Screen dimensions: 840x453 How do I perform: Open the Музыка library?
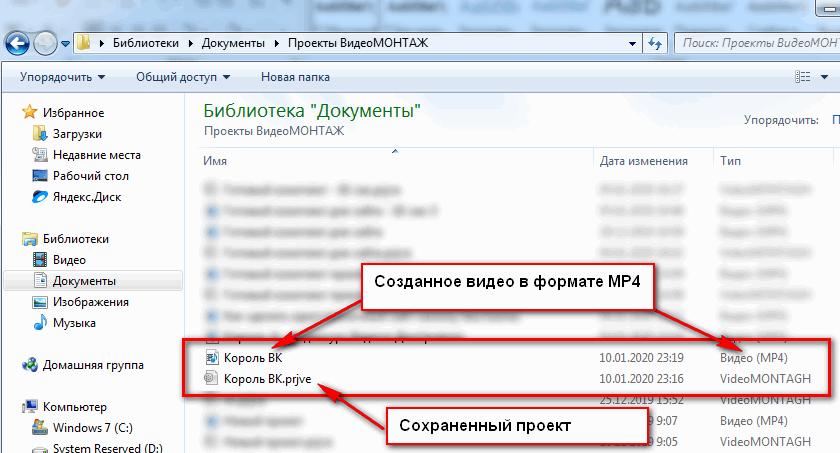pyautogui.click(x=74, y=323)
